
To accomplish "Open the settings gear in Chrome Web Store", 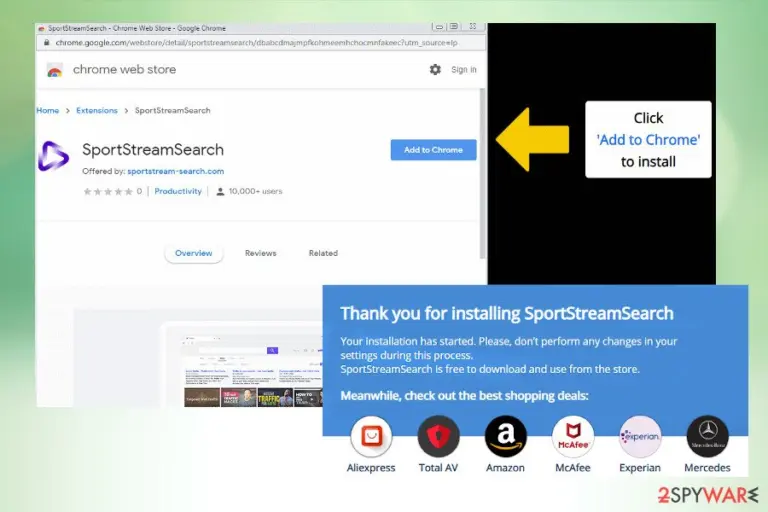I will click(x=435, y=70).
